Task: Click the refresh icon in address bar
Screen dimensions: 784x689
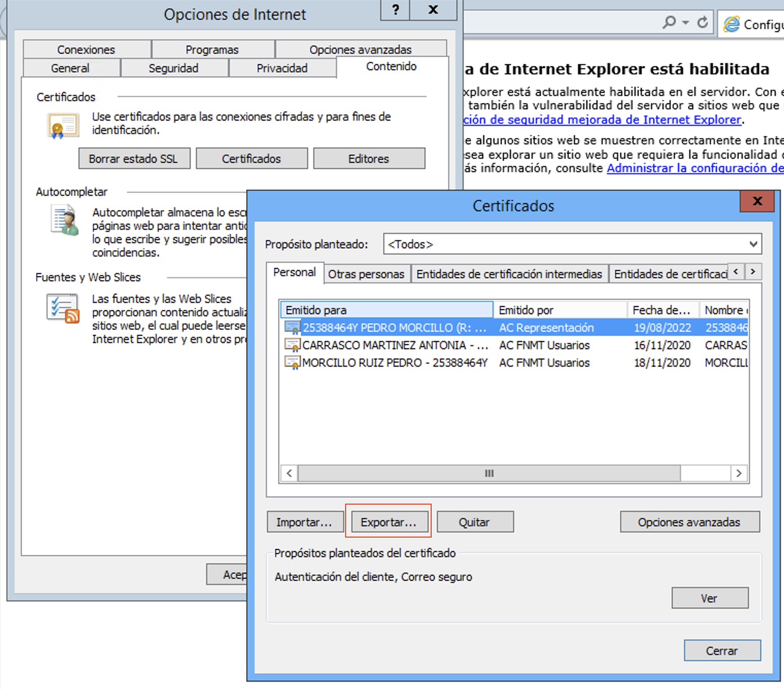Action: pos(703,23)
